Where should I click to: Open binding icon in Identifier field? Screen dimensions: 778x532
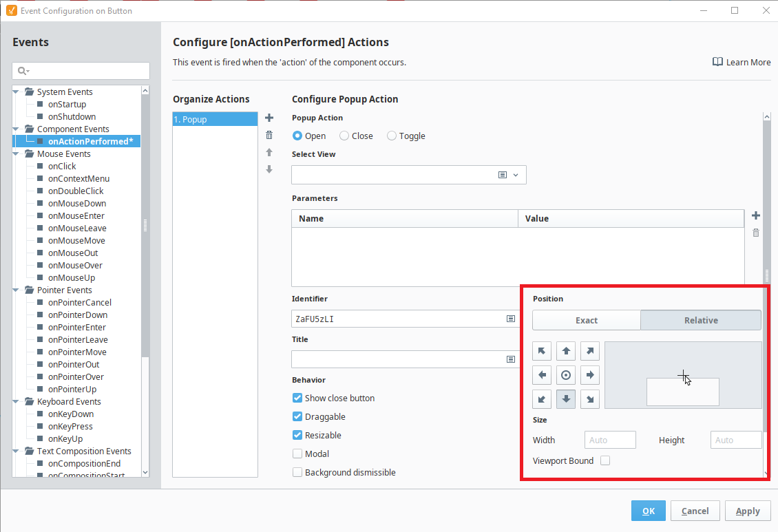(511, 319)
